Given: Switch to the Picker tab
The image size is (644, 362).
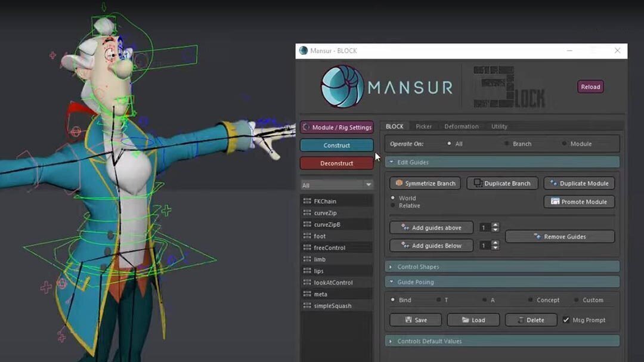Looking at the screenshot, I should tap(424, 126).
